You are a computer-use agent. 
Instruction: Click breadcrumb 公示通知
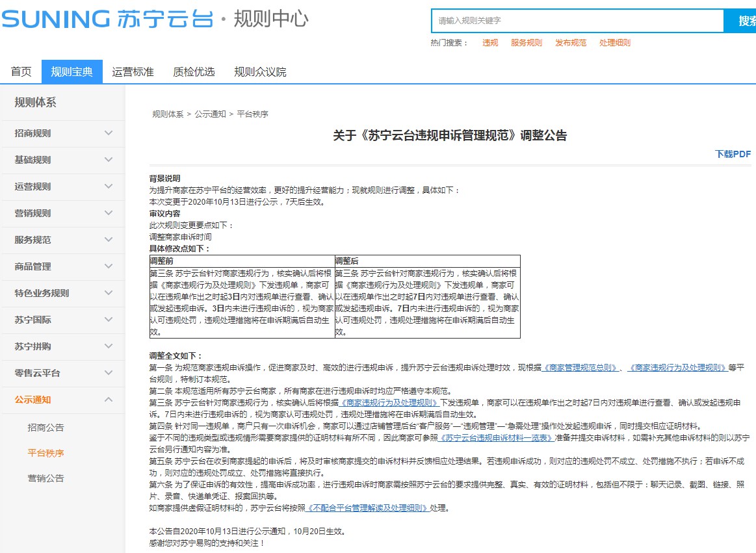pos(210,114)
